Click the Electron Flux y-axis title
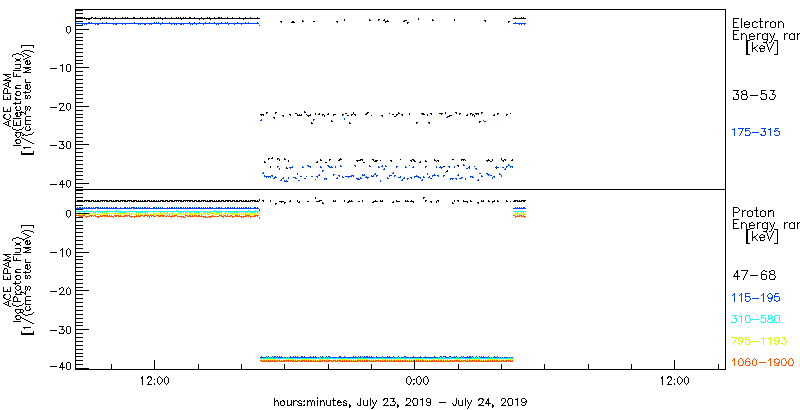 (x=17, y=98)
